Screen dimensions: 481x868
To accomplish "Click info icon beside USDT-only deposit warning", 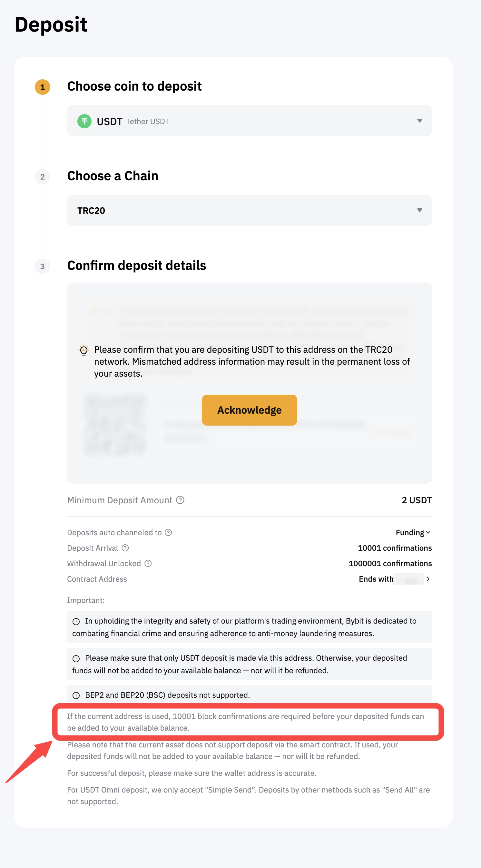I will click(76, 658).
